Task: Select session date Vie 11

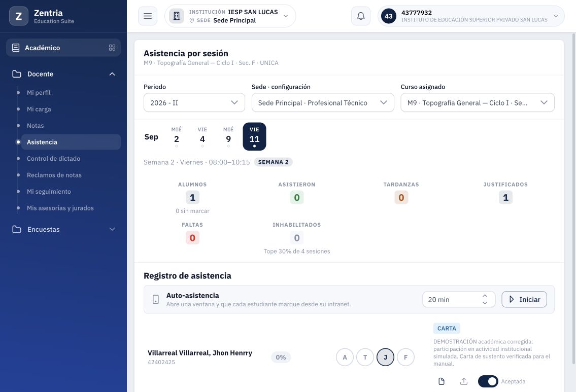Action: (254, 136)
